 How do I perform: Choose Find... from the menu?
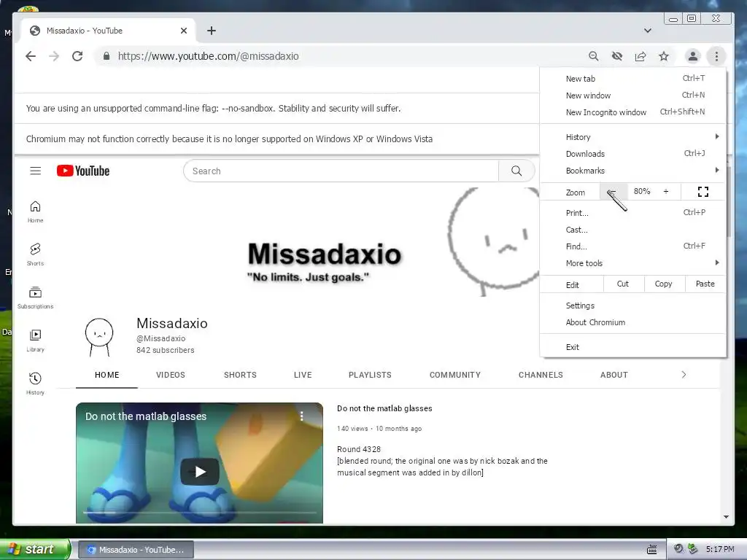633,246
